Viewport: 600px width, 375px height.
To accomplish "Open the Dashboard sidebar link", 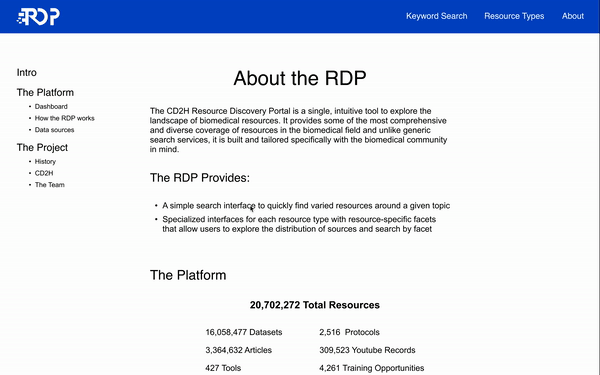I will [51, 106].
